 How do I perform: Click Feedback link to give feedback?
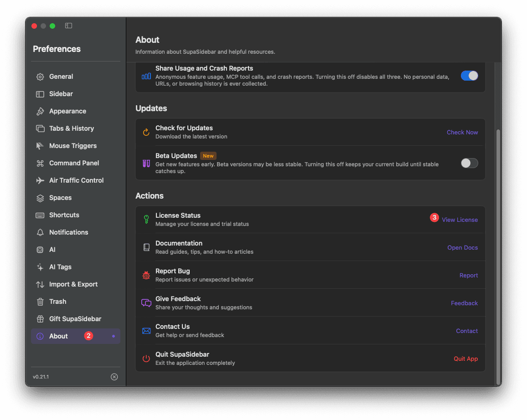(464, 303)
